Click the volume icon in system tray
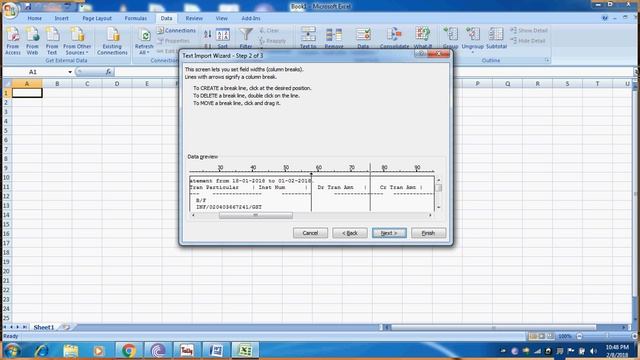This screenshot has width=640, height=360. click(593, 351)
